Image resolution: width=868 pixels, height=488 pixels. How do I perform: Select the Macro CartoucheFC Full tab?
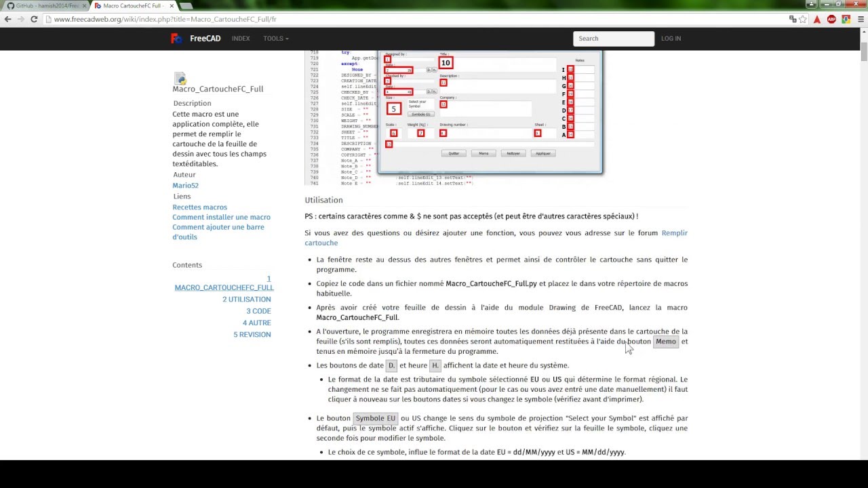133,6
